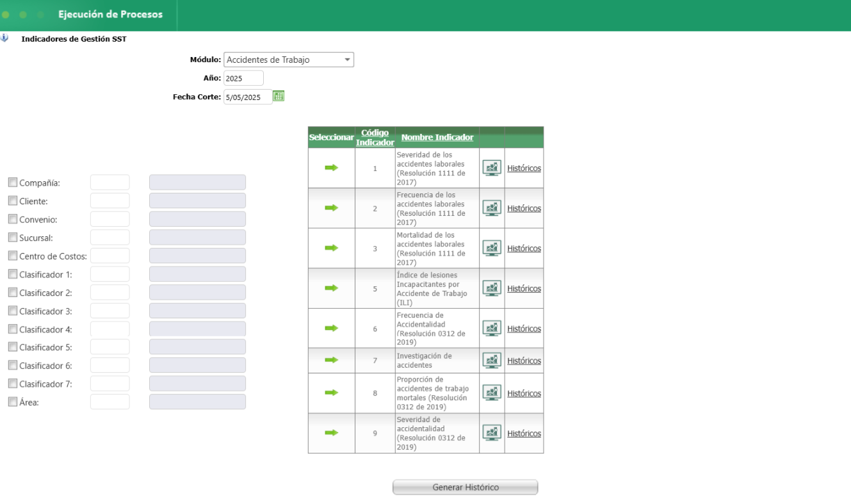
Task: Select indicator 6 with its green arrow
Action: tap(331, 328)
